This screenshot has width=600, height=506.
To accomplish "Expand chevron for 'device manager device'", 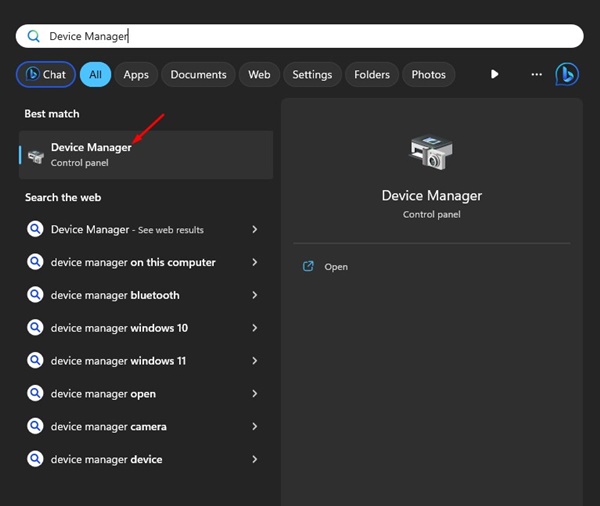I will (254, 459).
